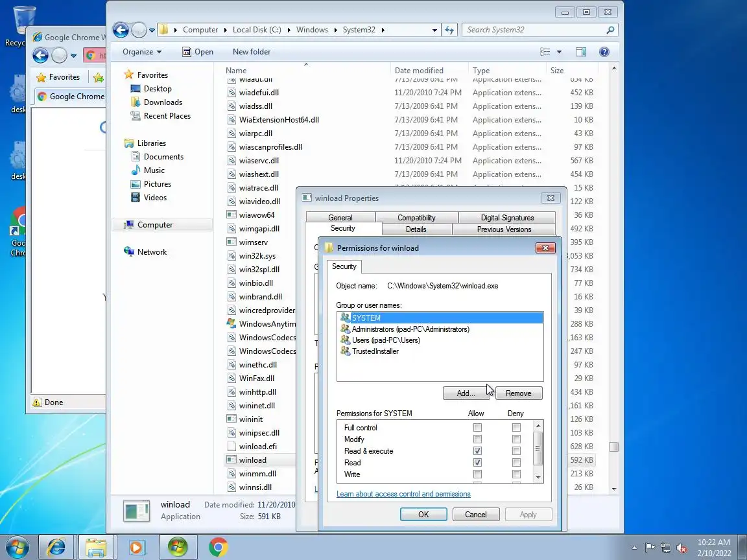The height and width of the screenshot is (560, 747).
Task: Expand System32 breadcrumb arrow
Action: click(383, 30)
